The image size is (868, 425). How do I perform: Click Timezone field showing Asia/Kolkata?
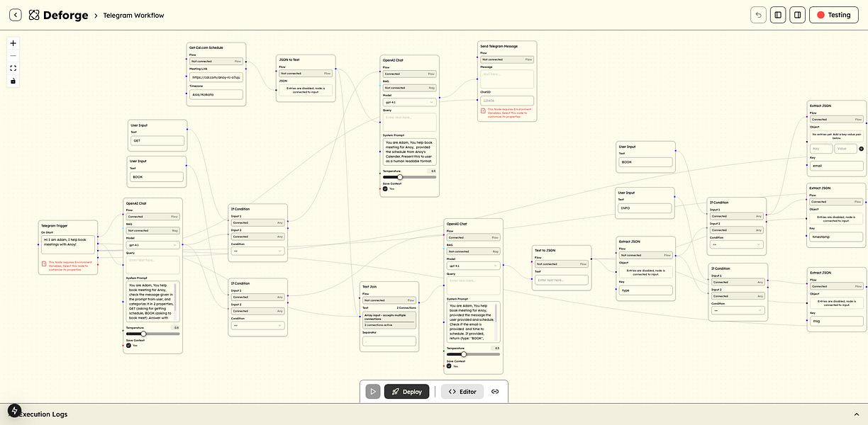coord(216,94)
